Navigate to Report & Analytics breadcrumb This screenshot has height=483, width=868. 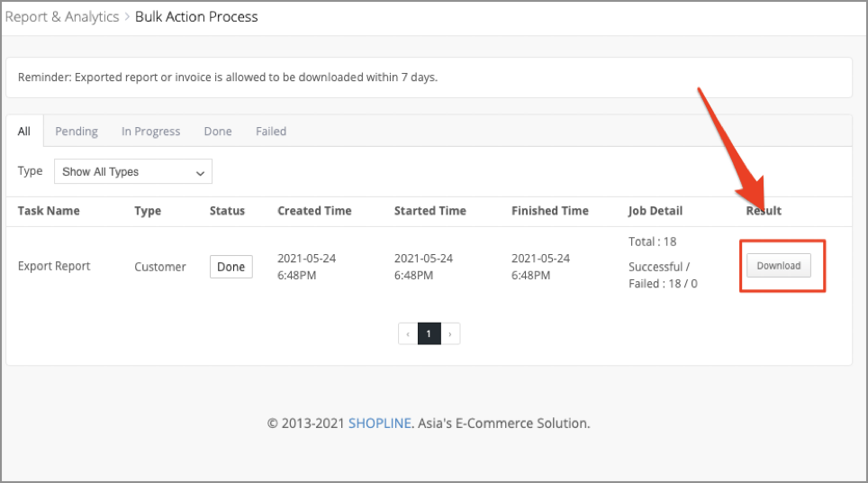click(x=60, y=16)
